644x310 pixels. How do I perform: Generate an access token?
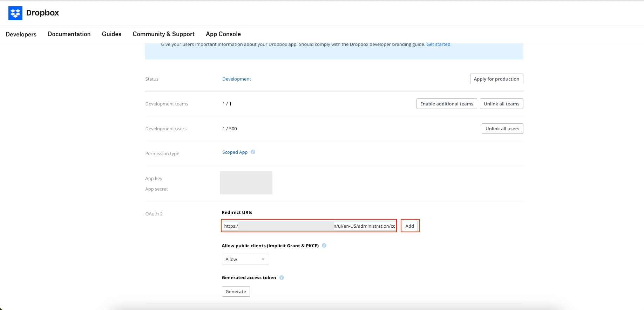(236, 291)
